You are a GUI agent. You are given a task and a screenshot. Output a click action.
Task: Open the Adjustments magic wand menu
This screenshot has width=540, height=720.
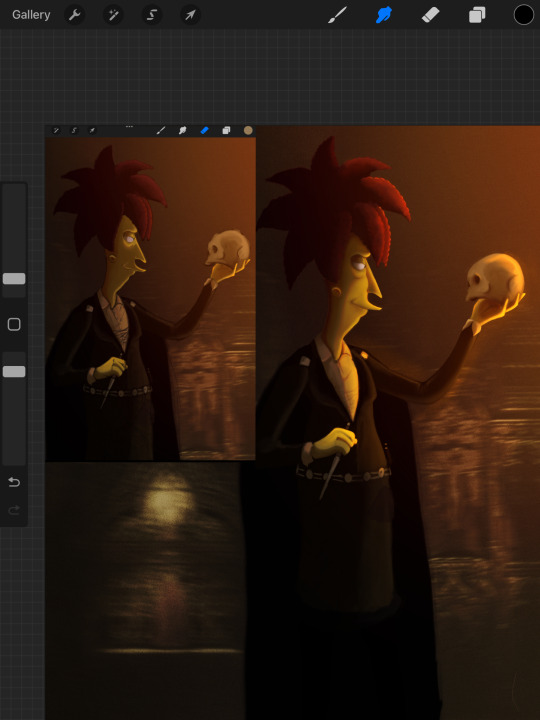pos(113,15)
